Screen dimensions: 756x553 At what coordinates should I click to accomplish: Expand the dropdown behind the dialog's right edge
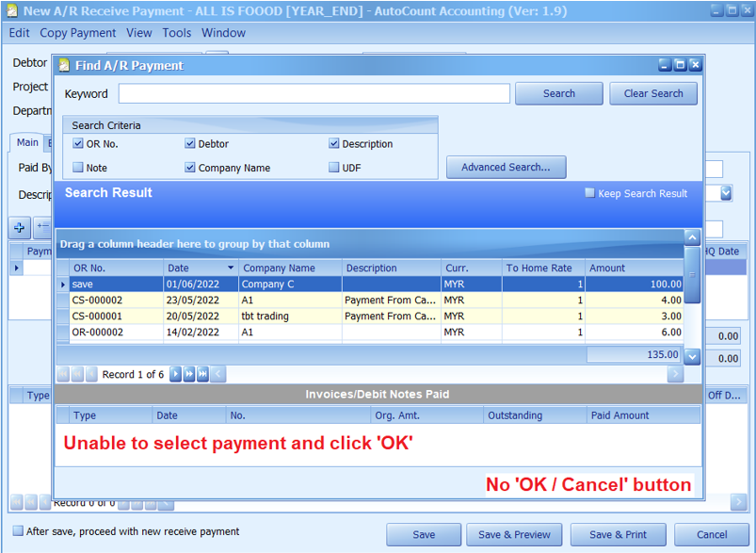pyautogui.click(x=726, y=193)
